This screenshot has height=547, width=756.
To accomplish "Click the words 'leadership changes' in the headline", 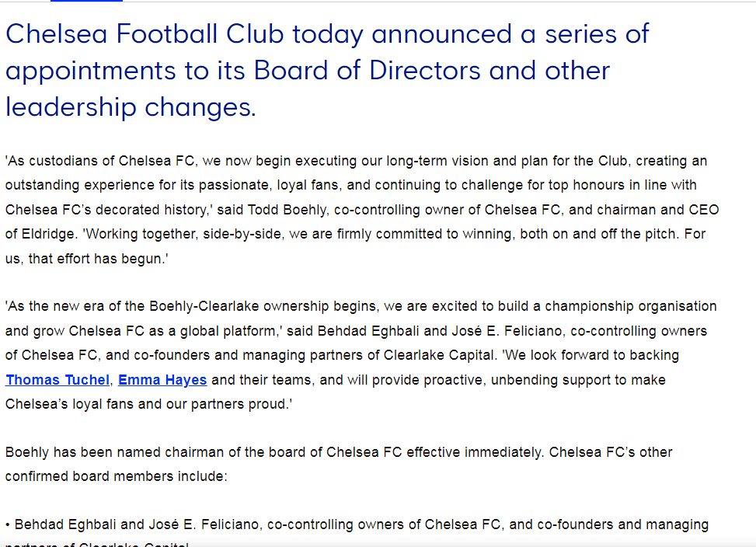I will [131, 107].
